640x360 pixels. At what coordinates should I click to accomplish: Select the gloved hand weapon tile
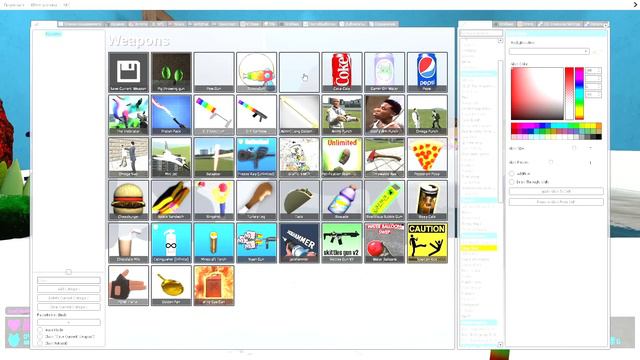click(129, 285)
